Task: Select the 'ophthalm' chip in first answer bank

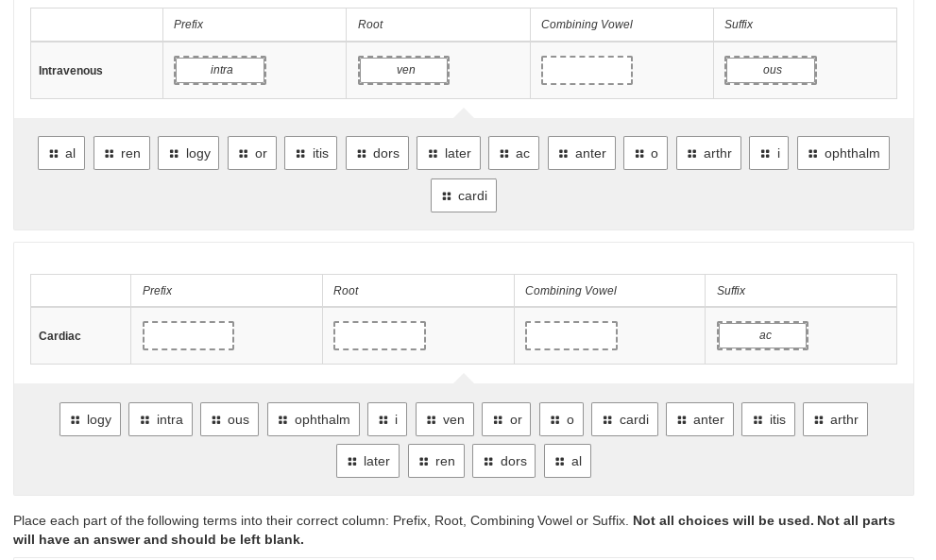Action: click(842, 153)
